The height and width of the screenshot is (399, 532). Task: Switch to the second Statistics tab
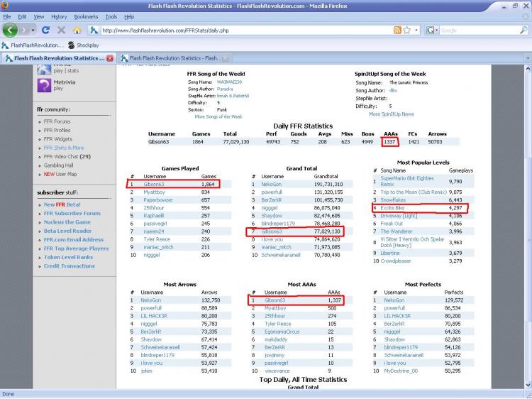click(174, 58)
